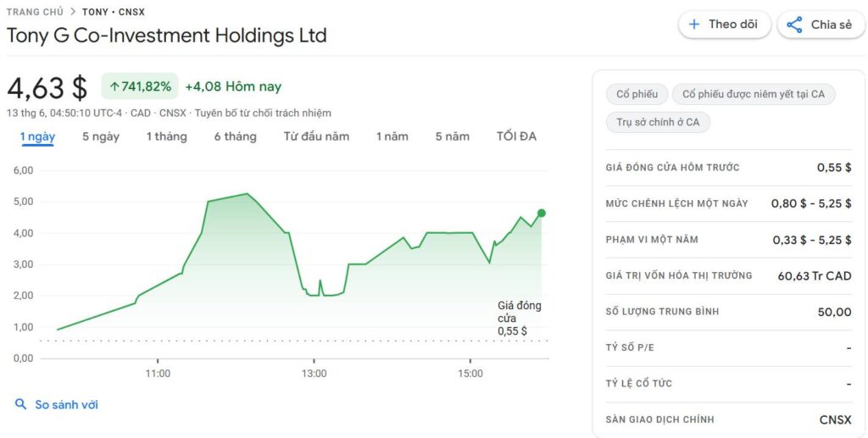Click the 15:00 time axis label
Image resolution: width=868 pixels, height=438 pixels.
[470, 374]
